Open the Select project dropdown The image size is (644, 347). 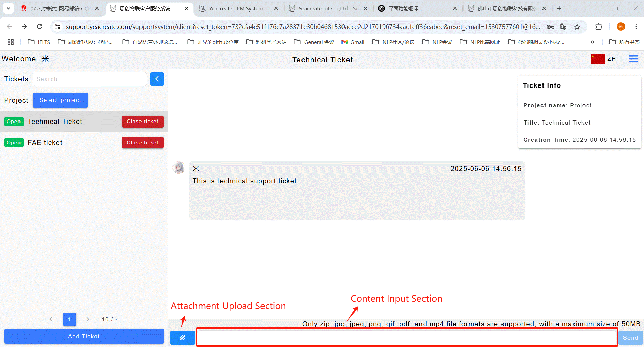click(60, 100)
